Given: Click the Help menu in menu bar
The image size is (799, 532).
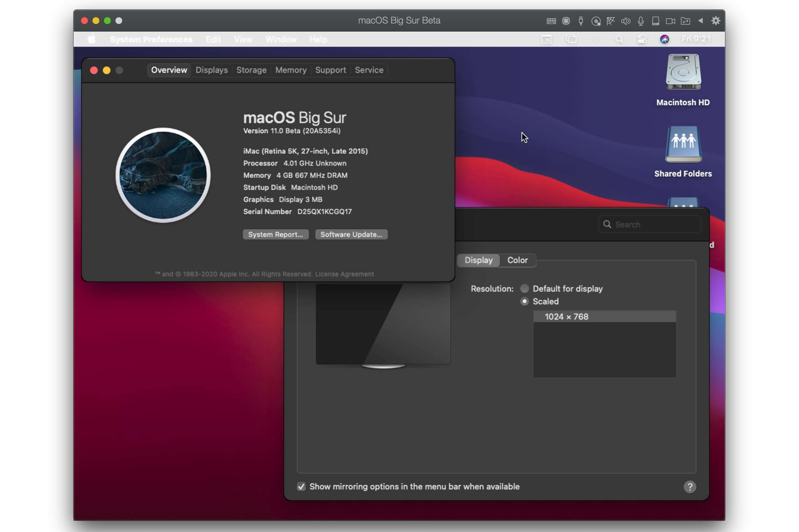Looking at the screenshot, I should (x=318, y=39).
